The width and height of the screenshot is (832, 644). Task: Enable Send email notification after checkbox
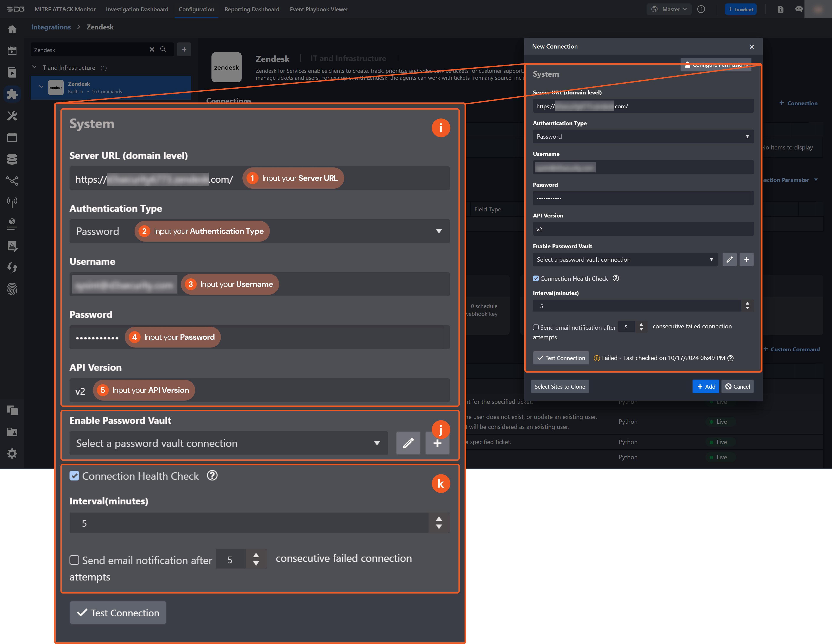(536, 328)
